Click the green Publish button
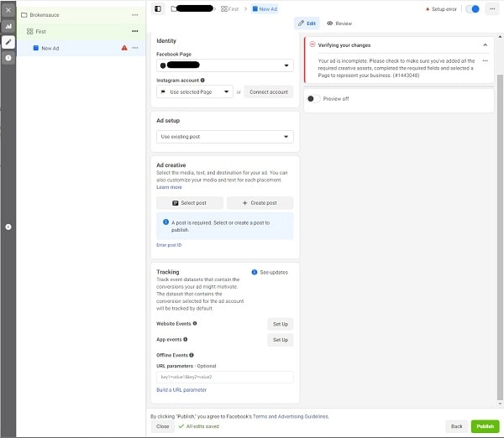The height and width of the screenshot is (438, 504). point(485,426)
